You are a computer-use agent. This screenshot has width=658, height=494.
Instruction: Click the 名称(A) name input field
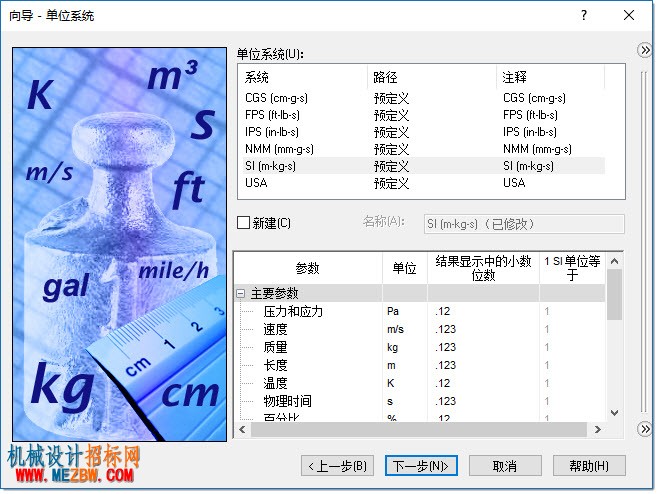click(x=524, y=224)
